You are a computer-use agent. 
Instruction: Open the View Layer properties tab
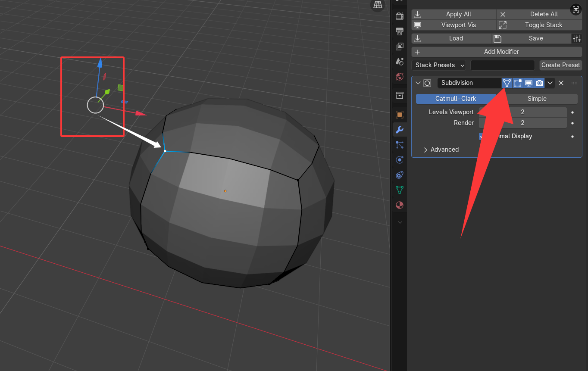(400, 47)
